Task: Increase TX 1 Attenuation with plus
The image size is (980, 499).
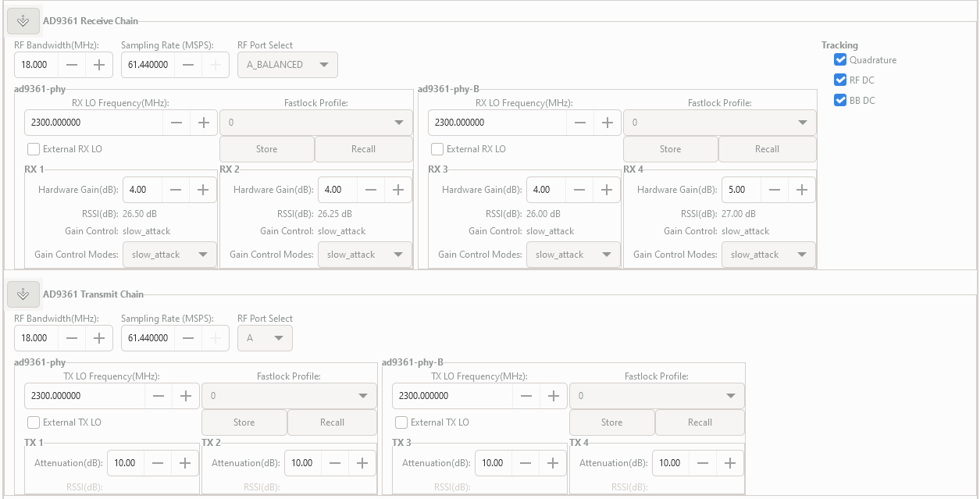Action: (x=185, y=463)
